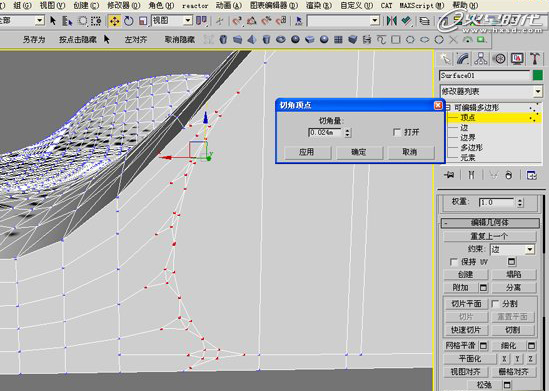Click the torus primitive icon in toolbar
549x391 pixels.
tap(280, 39)
